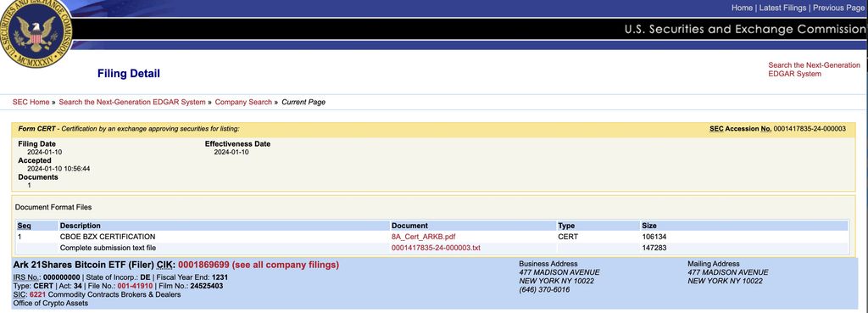
Task: Click the Size column header
Action: 649,226
